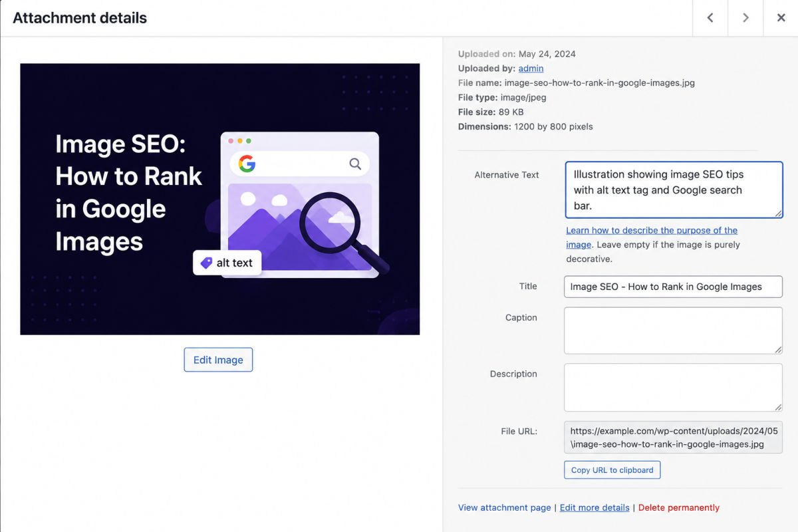Open Edit more details link
The image size is (798, 532).
pos(595,507)
